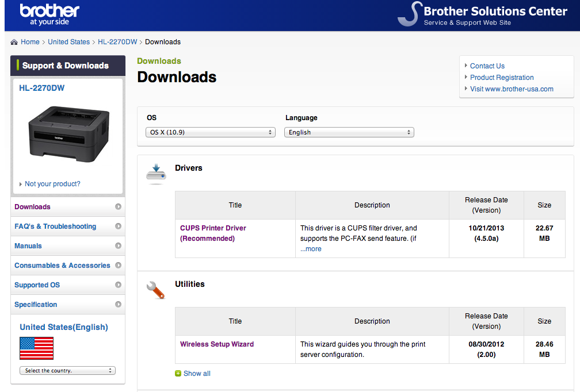This screenshot has height=392, width=580.
Task: Click the Size column header in Utilities table
Action: pyautogui.click(x=544, y=321)
